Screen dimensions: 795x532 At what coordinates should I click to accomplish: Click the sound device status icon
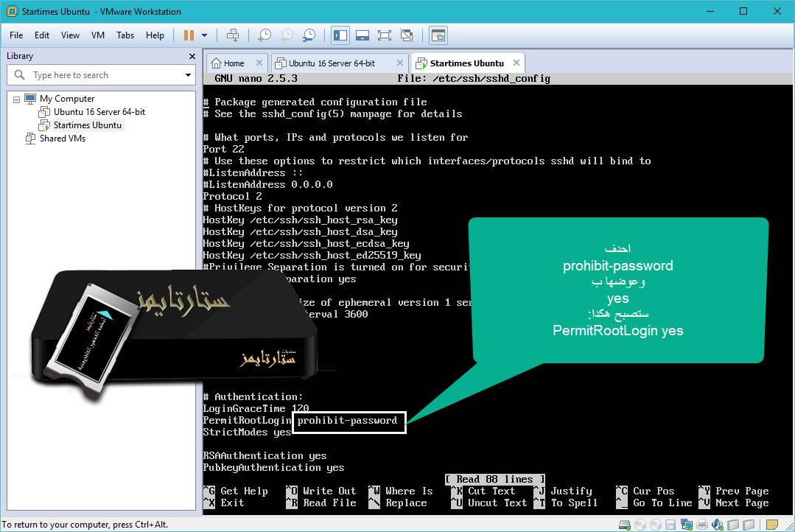tap(717, 525)
